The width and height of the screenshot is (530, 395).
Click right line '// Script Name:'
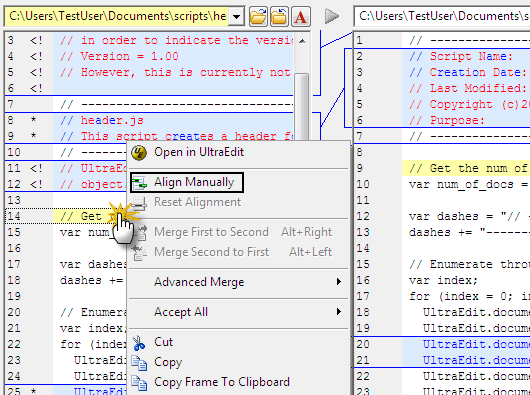(461, 56)
